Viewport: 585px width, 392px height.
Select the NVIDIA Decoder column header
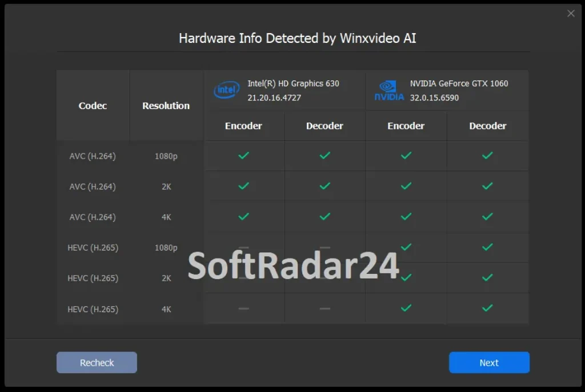click(487, 126)
